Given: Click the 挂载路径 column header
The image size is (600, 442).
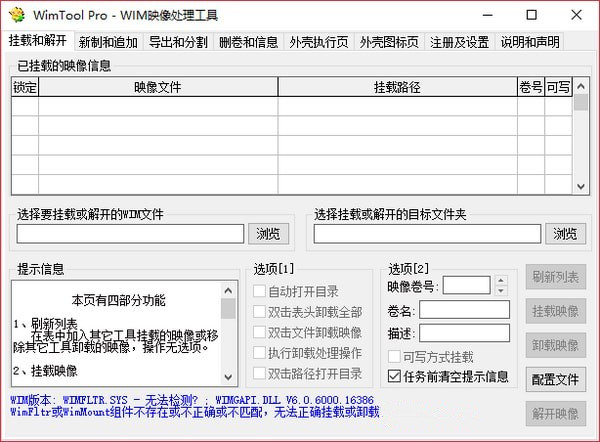Looking at the screenshot, I should 397,87.
